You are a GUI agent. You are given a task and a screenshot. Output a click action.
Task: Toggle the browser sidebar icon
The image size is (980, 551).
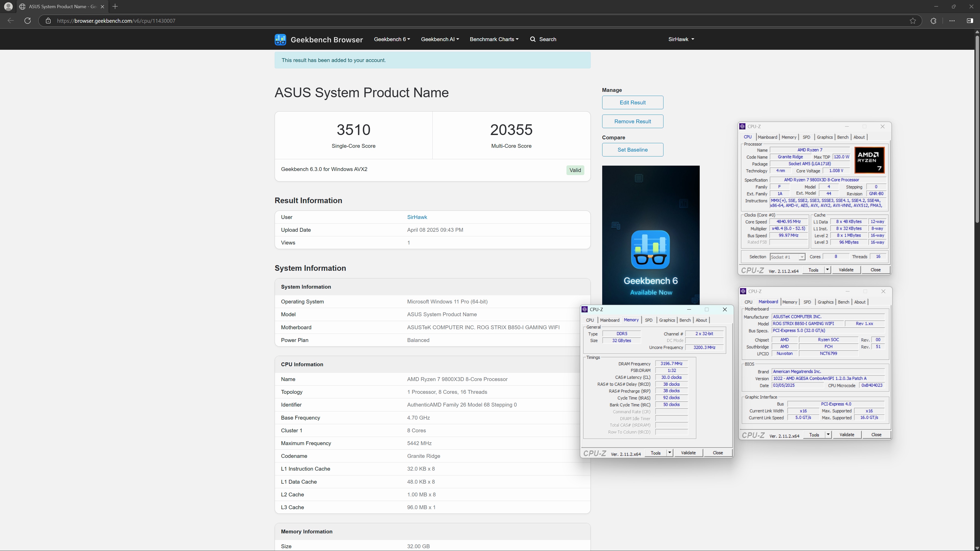coord(970,20)
